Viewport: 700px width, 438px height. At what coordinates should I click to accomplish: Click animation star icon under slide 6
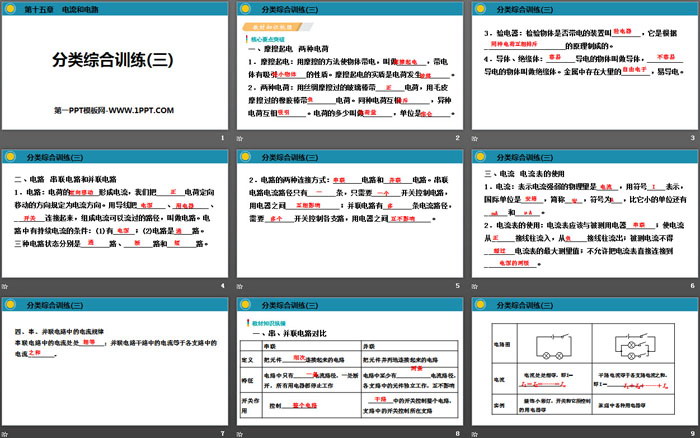point(475,286)
